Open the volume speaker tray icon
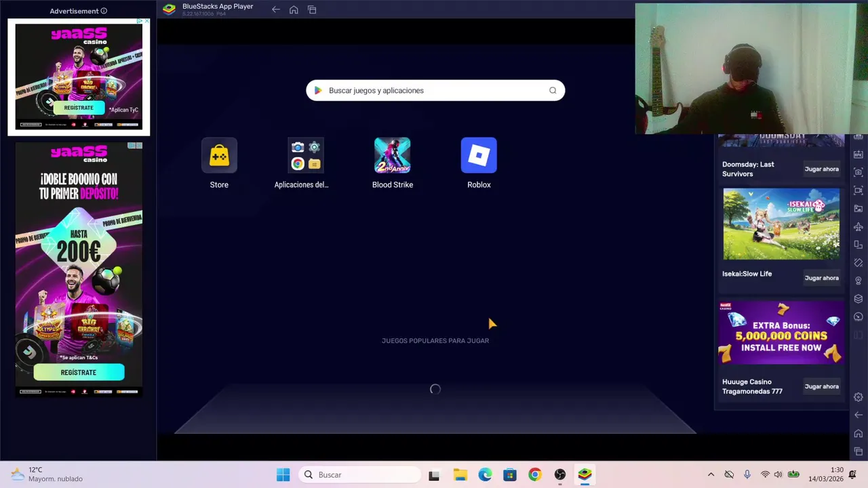The image size is (868, 488). point(778,474)
